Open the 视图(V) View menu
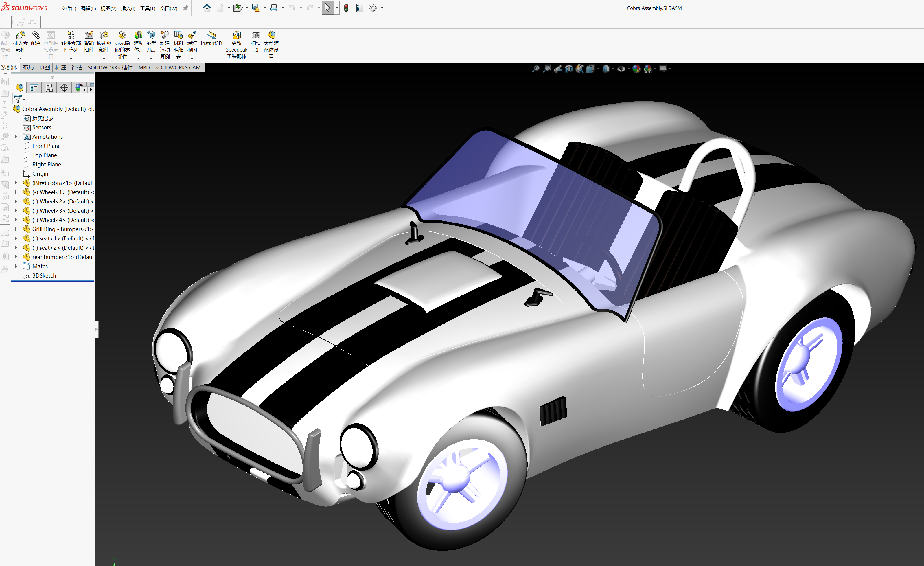924x566 pixels. click(x=108, y=8)
